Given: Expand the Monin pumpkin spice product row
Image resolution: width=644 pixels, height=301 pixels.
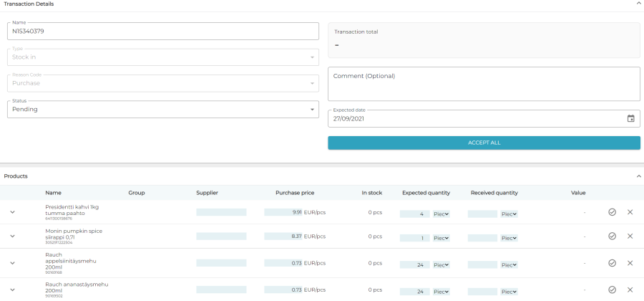Looking at the screenshot, I should click(x=12, y=236).
